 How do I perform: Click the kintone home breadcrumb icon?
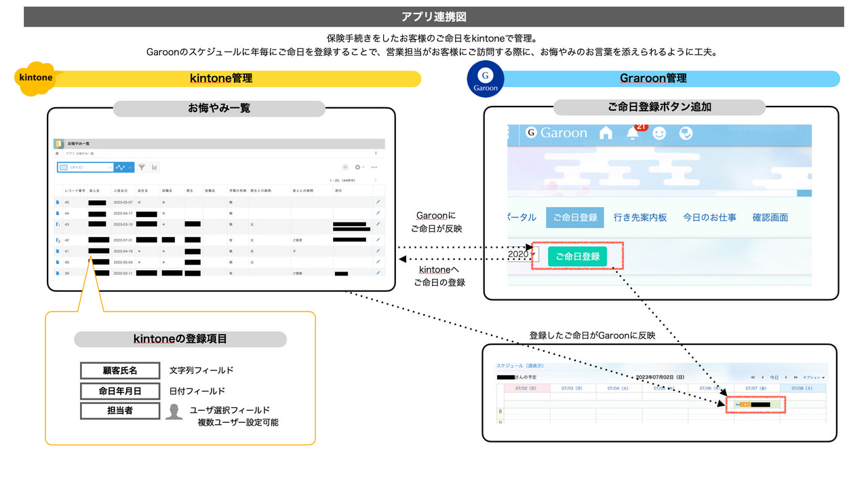tap(57, 153)
